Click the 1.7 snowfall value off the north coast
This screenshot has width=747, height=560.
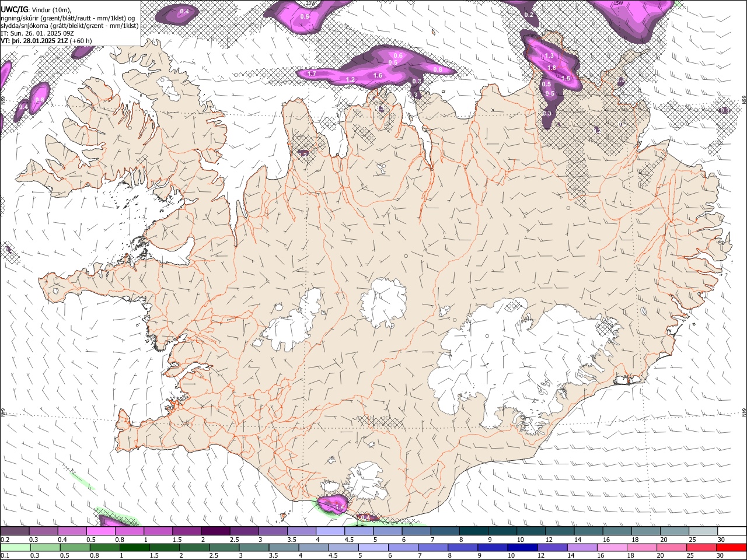tap(312, 74)
